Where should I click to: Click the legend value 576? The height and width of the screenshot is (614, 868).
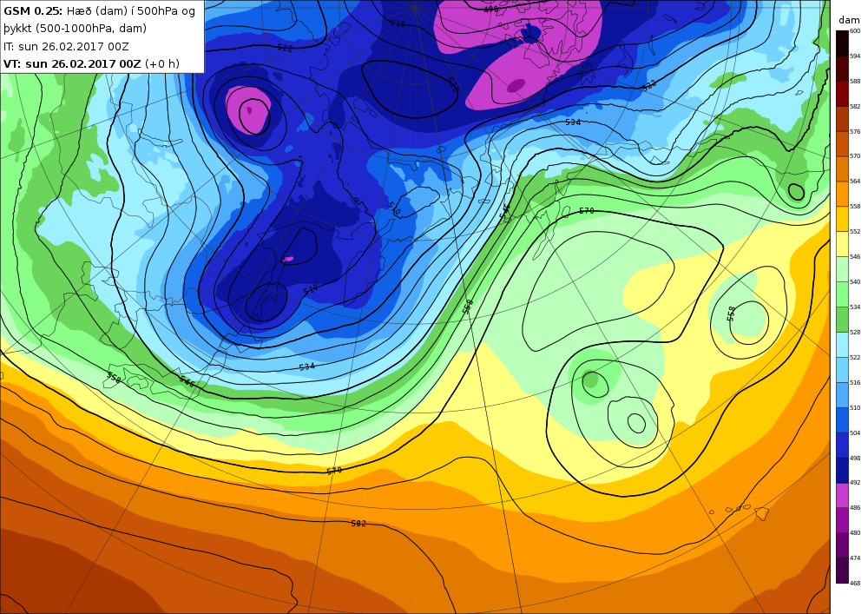pyautogui.click(x=855, y=132)
